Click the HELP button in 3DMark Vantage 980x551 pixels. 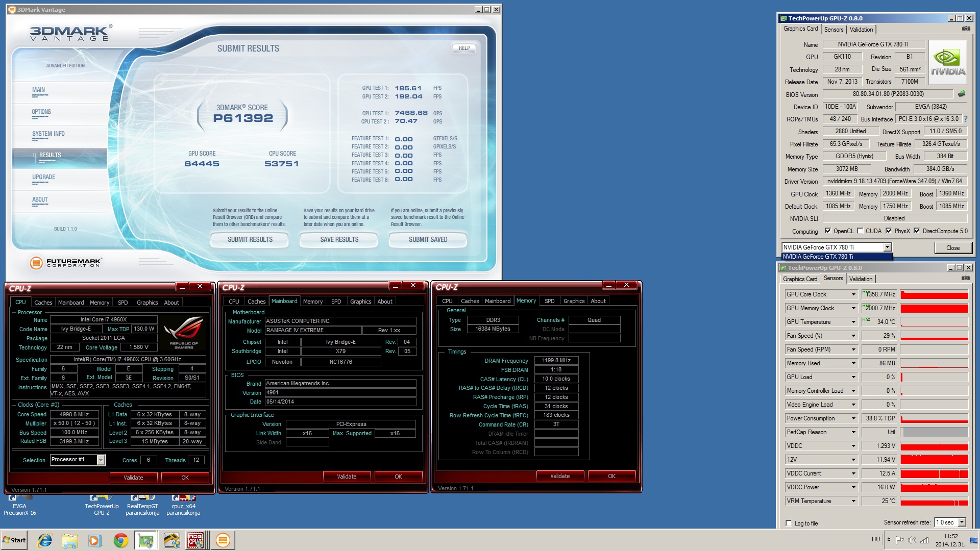tap(464, 48)
